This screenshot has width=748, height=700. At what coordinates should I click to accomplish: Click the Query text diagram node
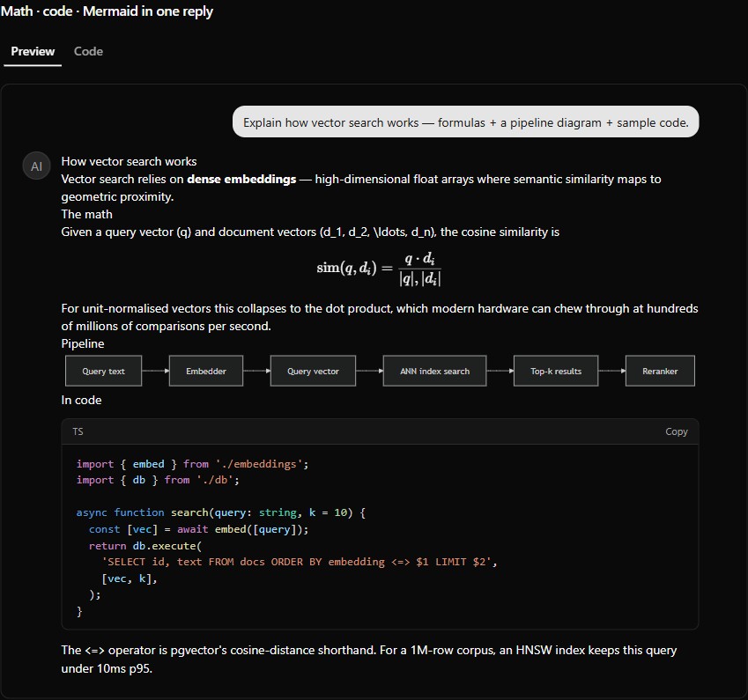point(103,371)
